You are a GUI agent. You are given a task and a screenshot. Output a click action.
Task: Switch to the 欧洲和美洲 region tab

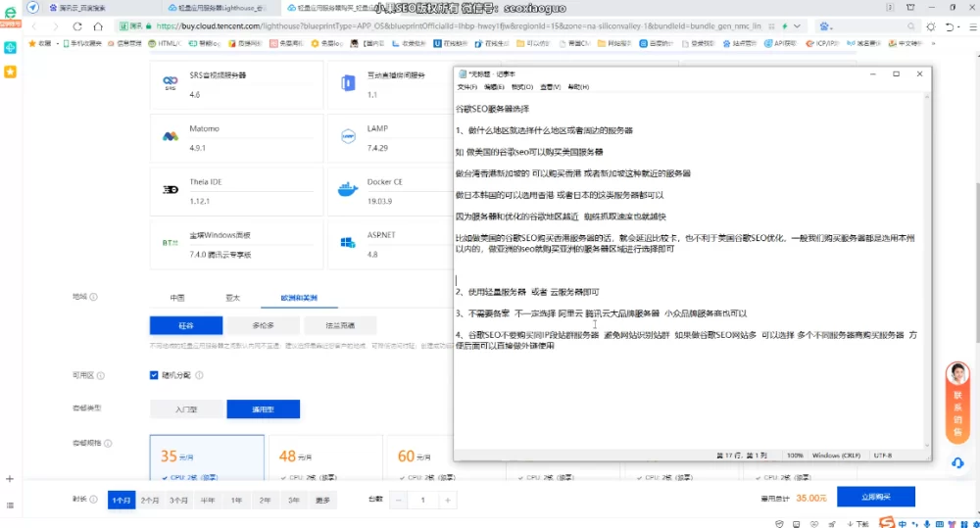pos(299,298)
